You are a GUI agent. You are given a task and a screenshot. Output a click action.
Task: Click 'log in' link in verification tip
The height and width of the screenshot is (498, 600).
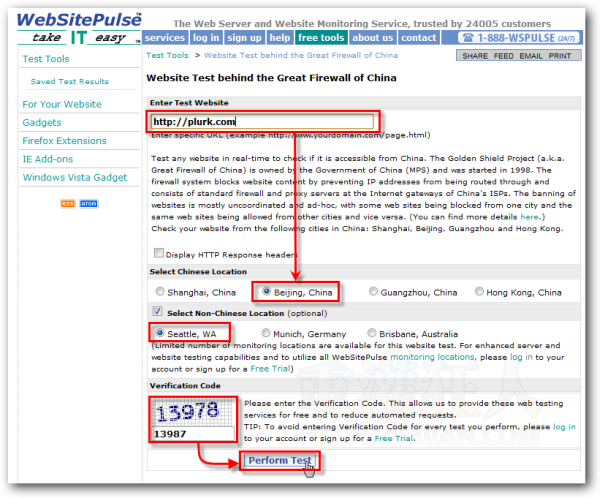564,427
